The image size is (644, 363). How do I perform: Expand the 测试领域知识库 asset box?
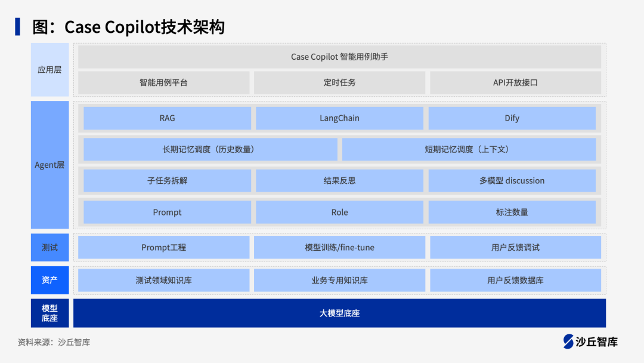click(x=164, y=280)
